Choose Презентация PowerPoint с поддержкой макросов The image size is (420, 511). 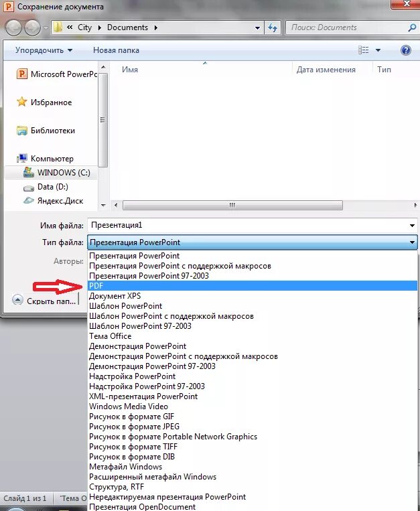pos(253,266)
